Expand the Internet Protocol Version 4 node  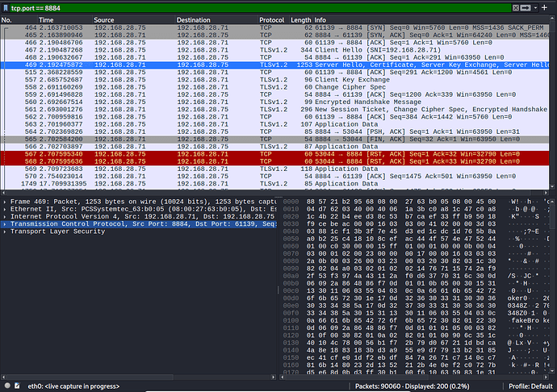pos(5,217)
